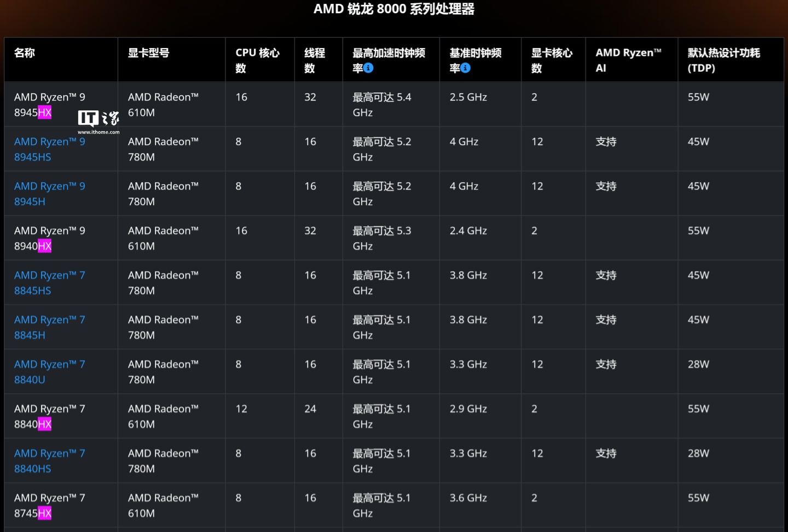The width and height of the screenshot is (788, 532).
Task: Open AMD Ryzen 7 8845H link
Action: [x=50, y=328]
